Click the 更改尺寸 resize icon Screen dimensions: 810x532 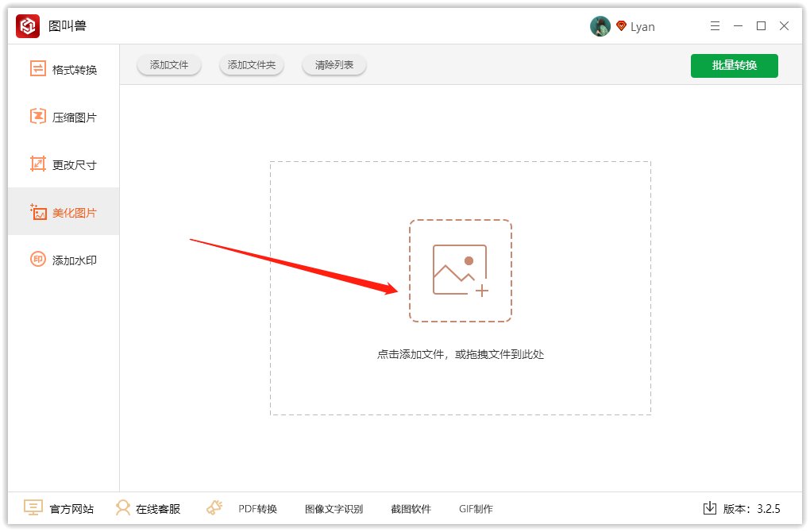point(38,165)
